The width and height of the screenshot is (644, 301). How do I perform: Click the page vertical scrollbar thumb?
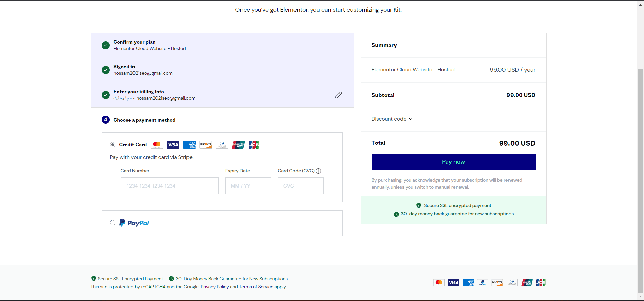tap(641, 181)
